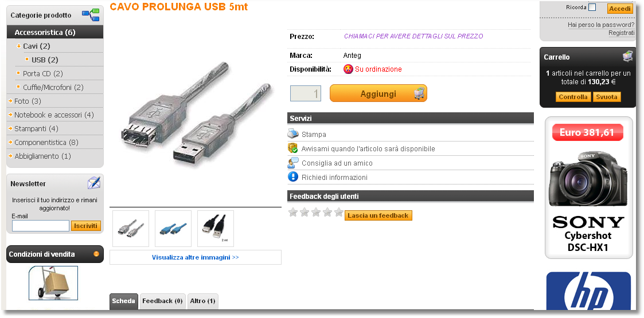This screenshot has height=318, width=644.
Task: Click the newsletter envelope pen icon
Action: [x=94, y=183]
